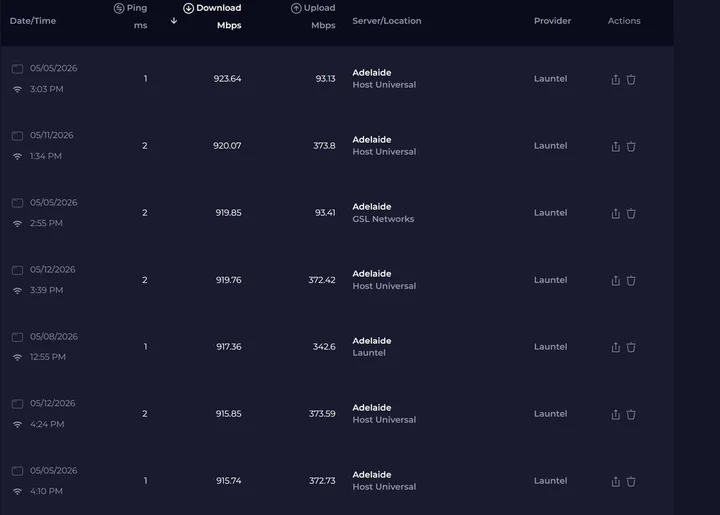
Task: Delete the 915.85 Mbps result
Action: tap(631, 414)
